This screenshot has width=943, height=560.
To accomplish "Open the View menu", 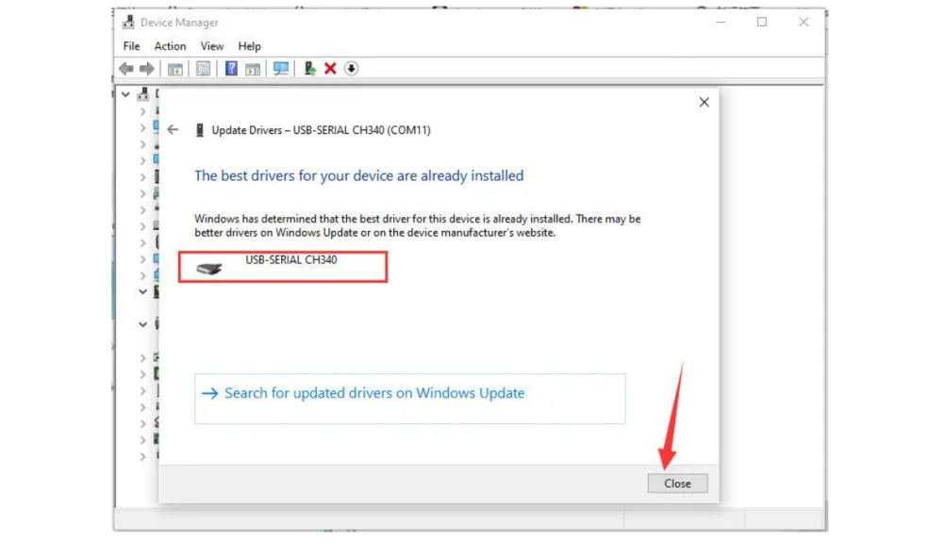I will point(211,46).
